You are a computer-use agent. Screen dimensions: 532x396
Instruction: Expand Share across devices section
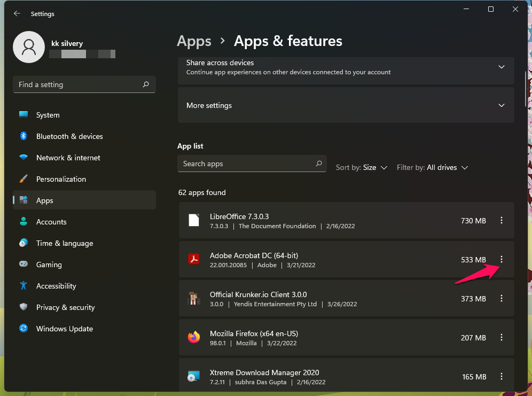tap(501, 67)
